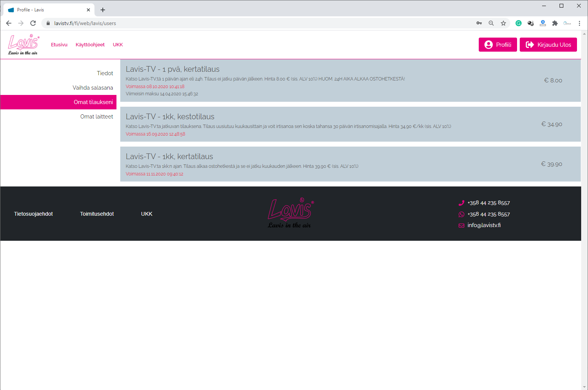Go to Etusivu in top navigation
Image resolution: width=588 pixels, height=390 pixels.
pyautogui.click(x=59, y=44)
